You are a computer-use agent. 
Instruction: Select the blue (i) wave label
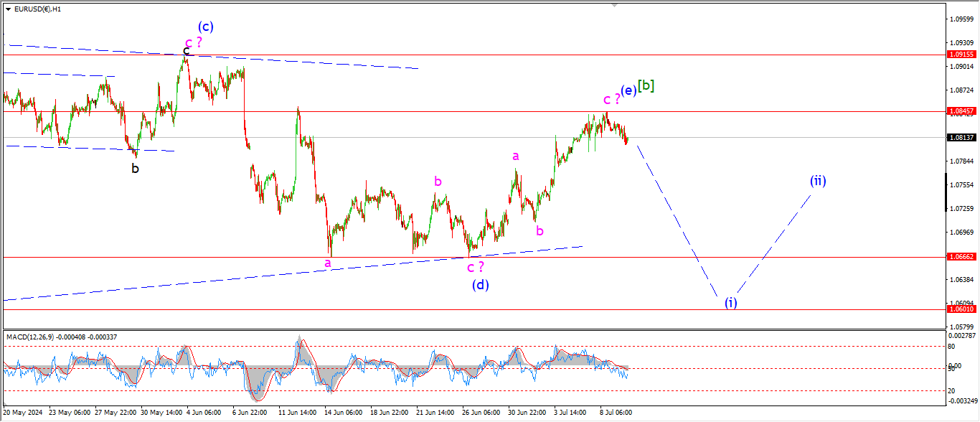(x=730, y=302)
